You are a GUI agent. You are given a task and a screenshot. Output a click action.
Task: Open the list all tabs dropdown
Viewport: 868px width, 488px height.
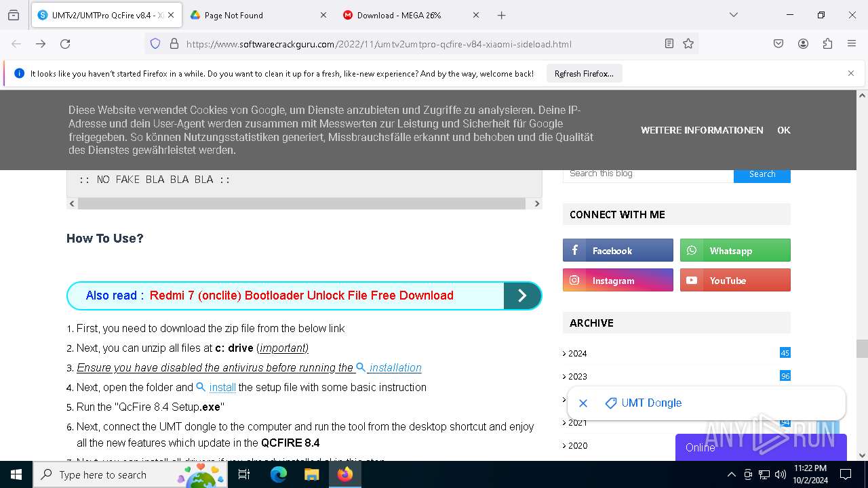point(733,15)
